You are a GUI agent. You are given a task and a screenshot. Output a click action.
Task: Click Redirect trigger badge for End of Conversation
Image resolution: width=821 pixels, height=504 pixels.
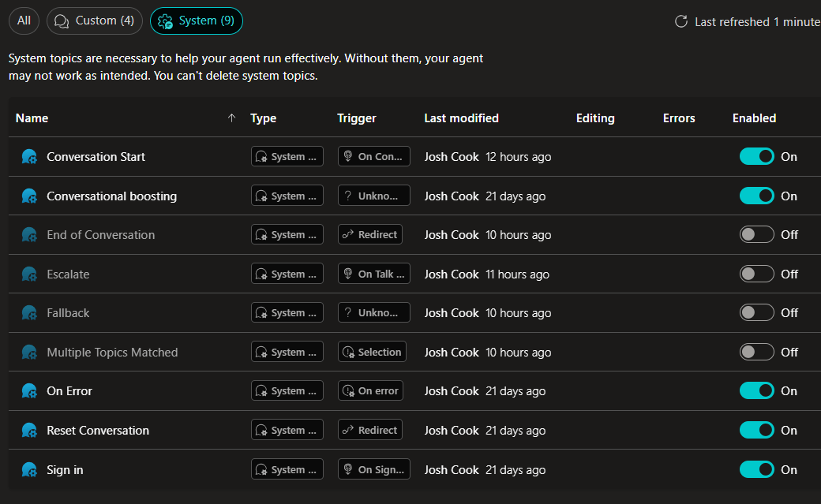370,234
